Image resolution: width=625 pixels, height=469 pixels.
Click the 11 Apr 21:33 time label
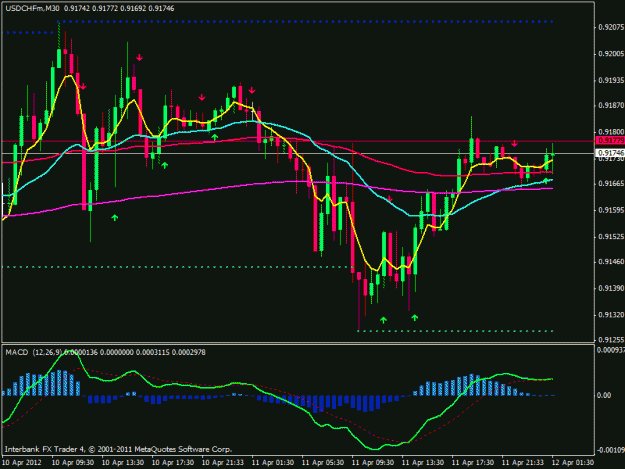coord(523,463)
